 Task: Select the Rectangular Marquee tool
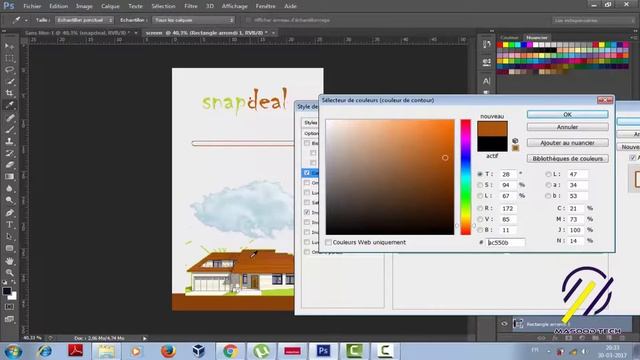[9, 58]
